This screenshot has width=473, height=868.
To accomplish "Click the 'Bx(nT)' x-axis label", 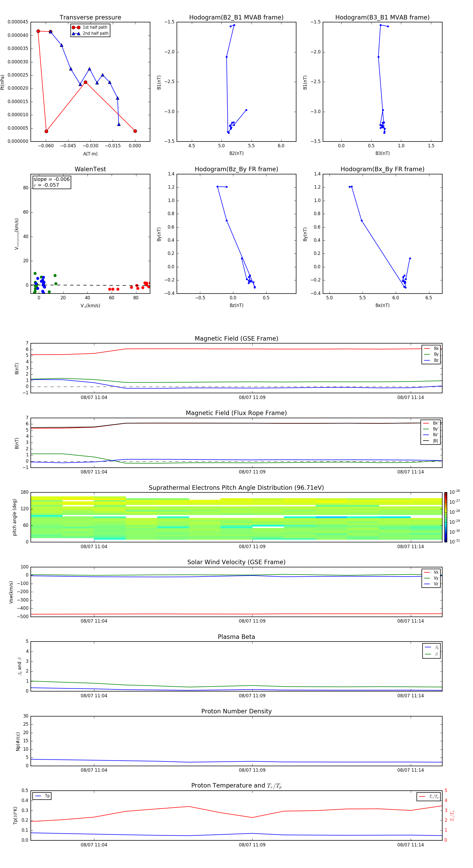I will coord(382,305).
